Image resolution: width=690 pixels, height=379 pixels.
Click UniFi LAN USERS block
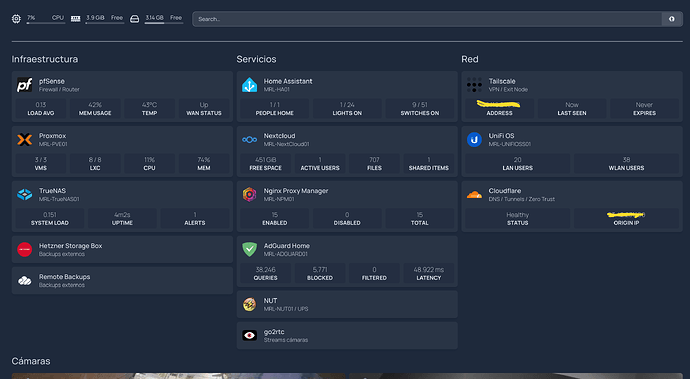point(518,164)
